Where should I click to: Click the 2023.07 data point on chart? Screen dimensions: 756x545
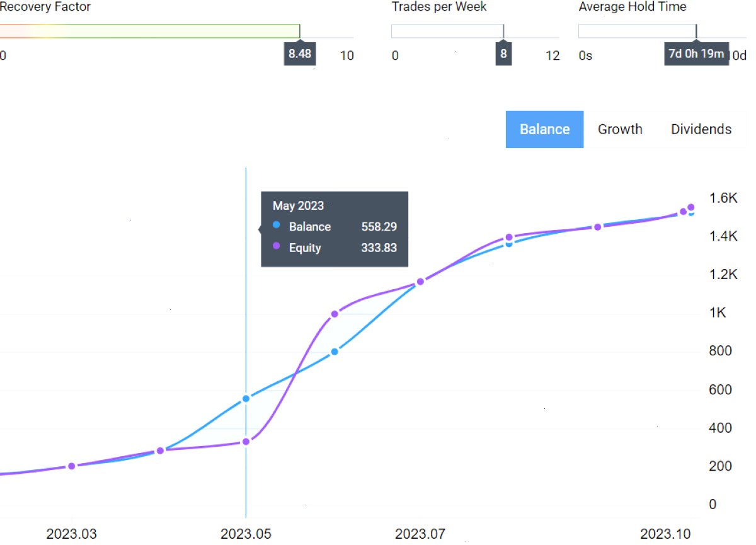click(x=420, y=282)
